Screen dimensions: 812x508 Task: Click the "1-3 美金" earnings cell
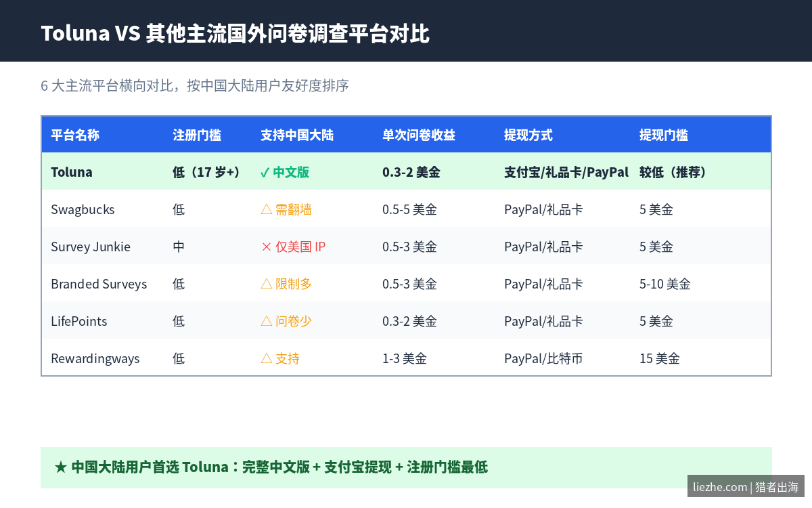[405, 358]
